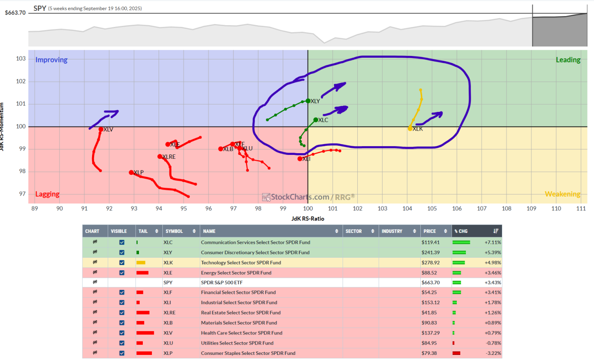This screenshot has height=364, width=594.
Task: Uncheck visibility for XLY
Action: (x=122, y=252)
